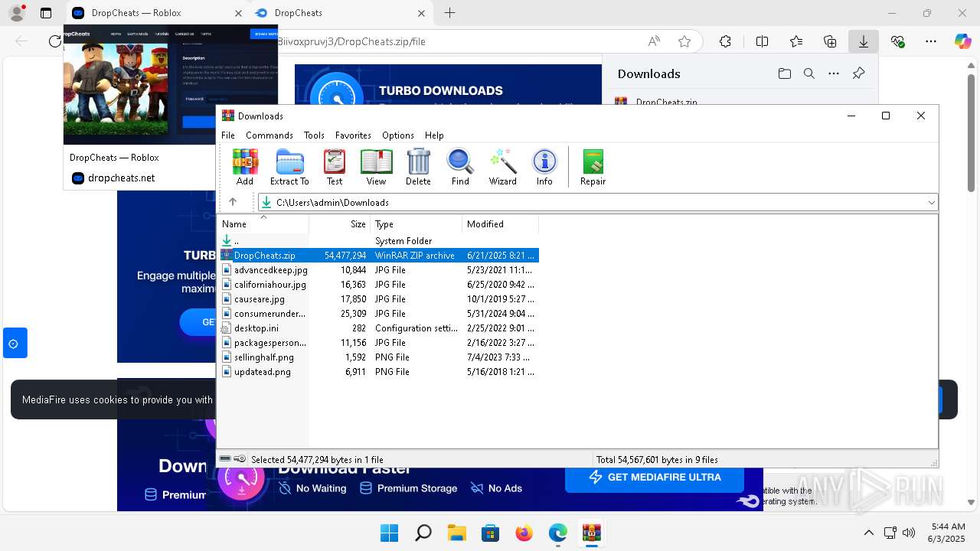Click the View file icon
The width and height of the screenshot is (980, 551).
pos(376,167)
